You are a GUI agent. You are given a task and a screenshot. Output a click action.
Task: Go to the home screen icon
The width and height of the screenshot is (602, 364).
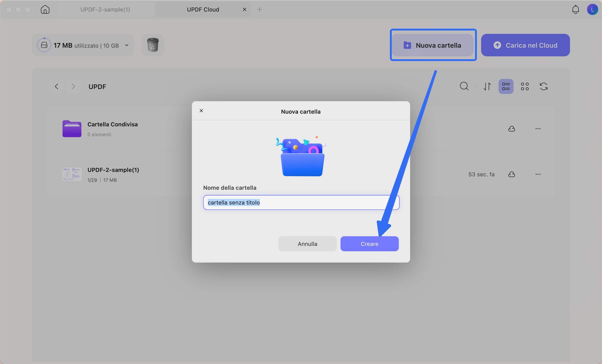45,10
